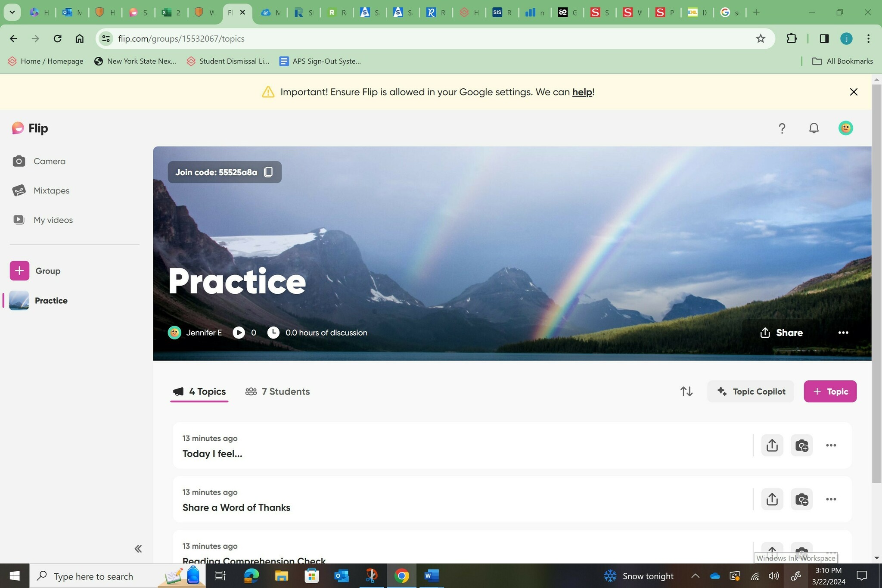Screen dimensions: 882x588
Task: Click the help question mark icon
Action: [x=782, y=128]
